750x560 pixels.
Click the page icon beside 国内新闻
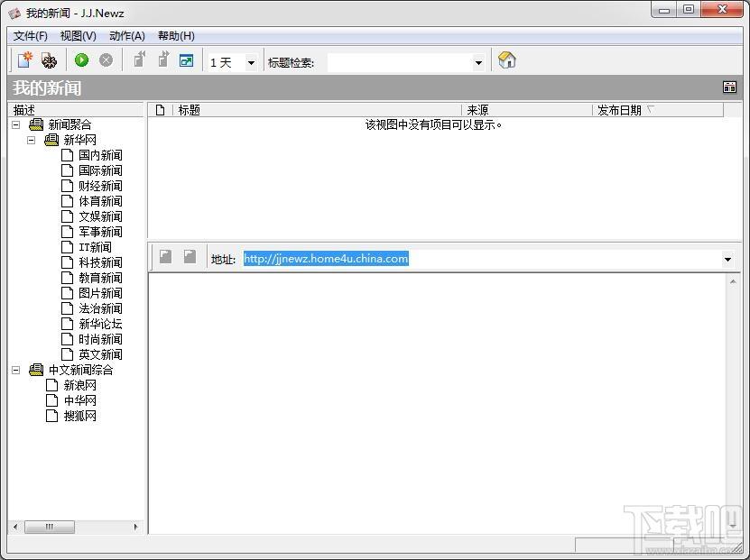coord(68,155)
